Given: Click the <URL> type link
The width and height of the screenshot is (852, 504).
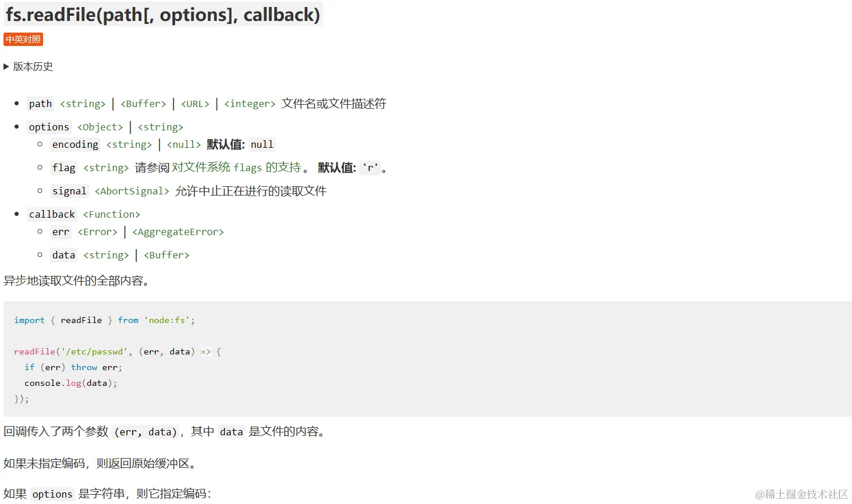Looking at the screenshot, I should click(x=195, y=104).
